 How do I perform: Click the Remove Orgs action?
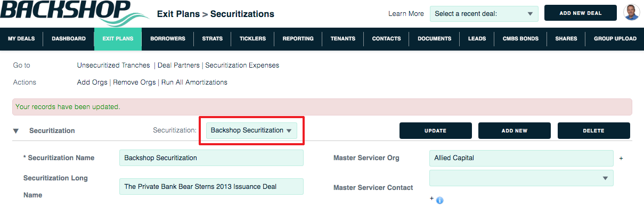click(134, 82)
